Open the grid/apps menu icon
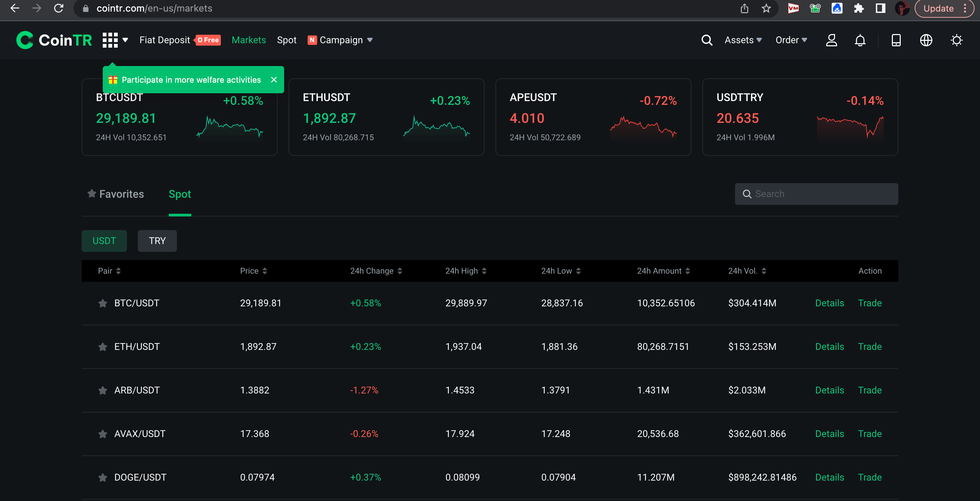Viewport: 980px width, 501px height. point(111,39)
